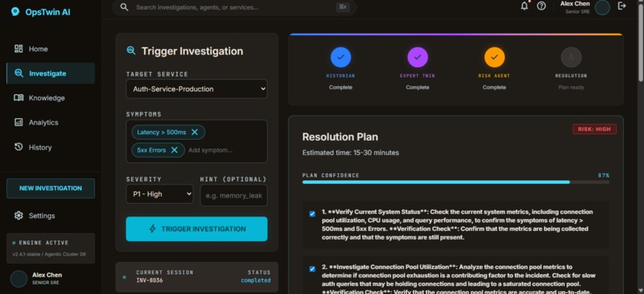Click the logout icon
This screenshot has width=644, height=294.
[622, 6]
